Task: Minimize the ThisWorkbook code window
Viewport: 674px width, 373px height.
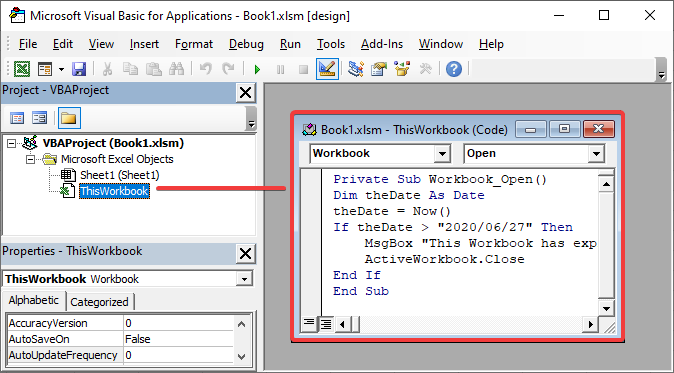Action: point(530,129)
